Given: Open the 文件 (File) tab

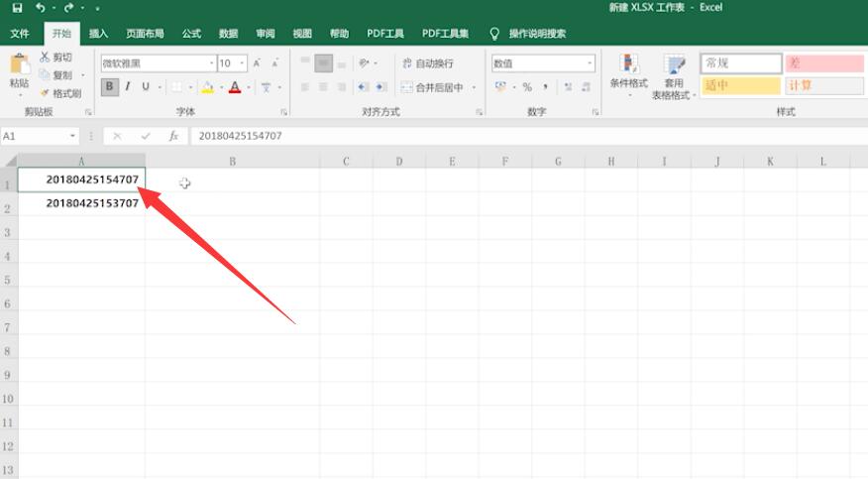Looking at the screenshot, I should click(x=20, y=34).
